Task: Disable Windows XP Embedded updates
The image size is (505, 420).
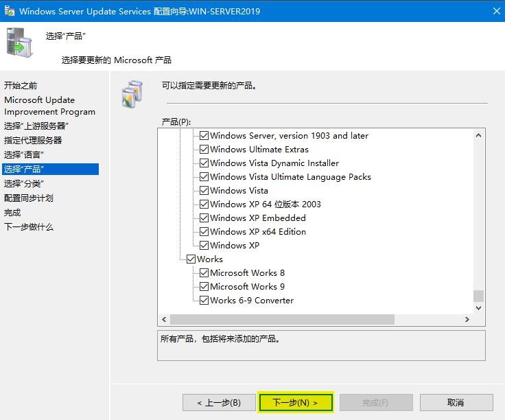Action: [204, 218]
